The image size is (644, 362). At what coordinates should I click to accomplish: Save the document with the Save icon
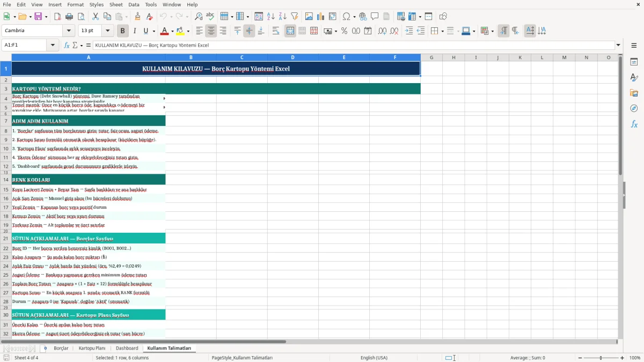[x=38, y=17]
